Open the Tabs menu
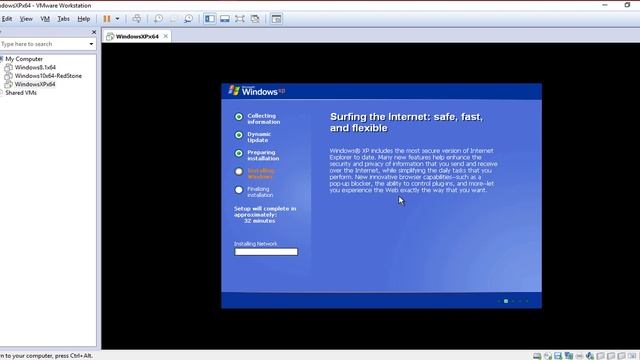The image size is (640, 360). point(63,19)
